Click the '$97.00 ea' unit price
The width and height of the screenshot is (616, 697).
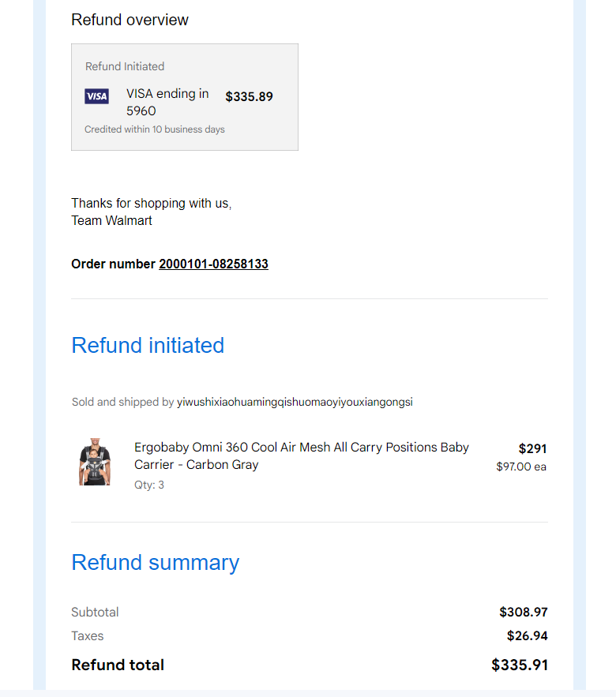click(x=521, y=467)
